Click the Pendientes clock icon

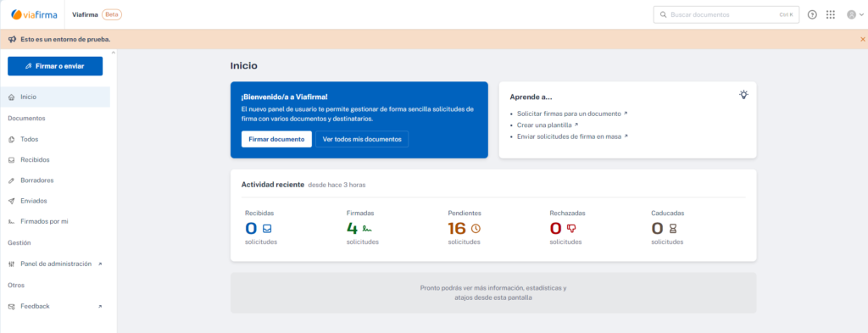pos(476,228)
